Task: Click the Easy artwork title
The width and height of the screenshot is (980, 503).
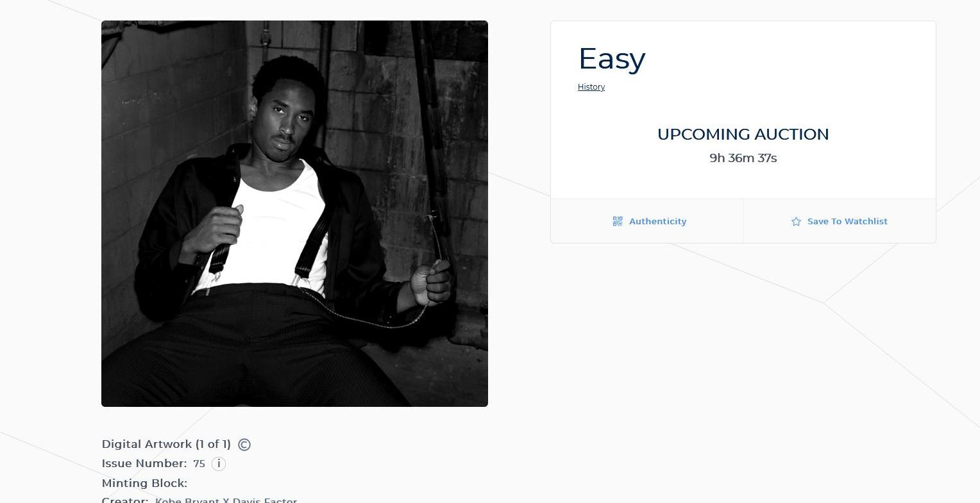Action: pyautogui.click(x=612, y=59)
